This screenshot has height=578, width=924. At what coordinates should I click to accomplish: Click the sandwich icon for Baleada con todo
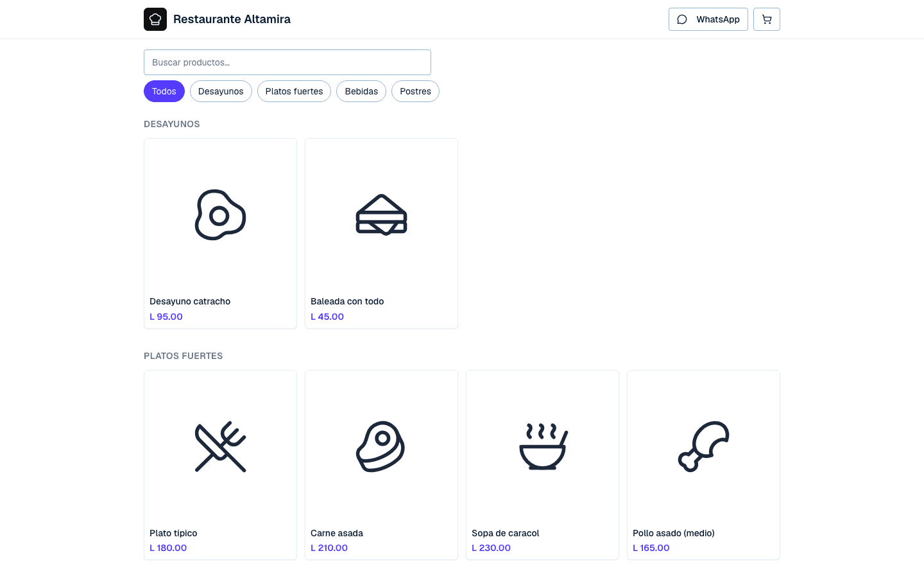point(381,215)
